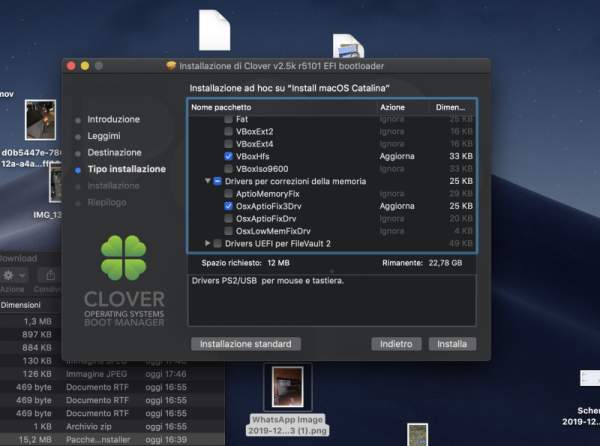Image resolution: width=600 pixels, height=446 pixels.
Task: Select the OsxAptioFix3Drv Aggiorna action cell
Action: click(x=397, y=206)
